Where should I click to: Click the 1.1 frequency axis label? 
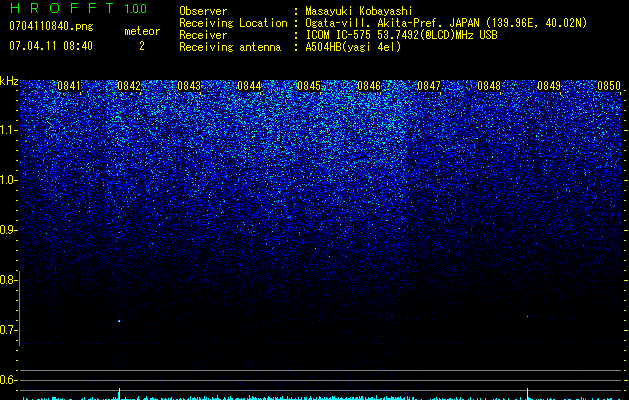pyautogui.click(x=8, y=130)
